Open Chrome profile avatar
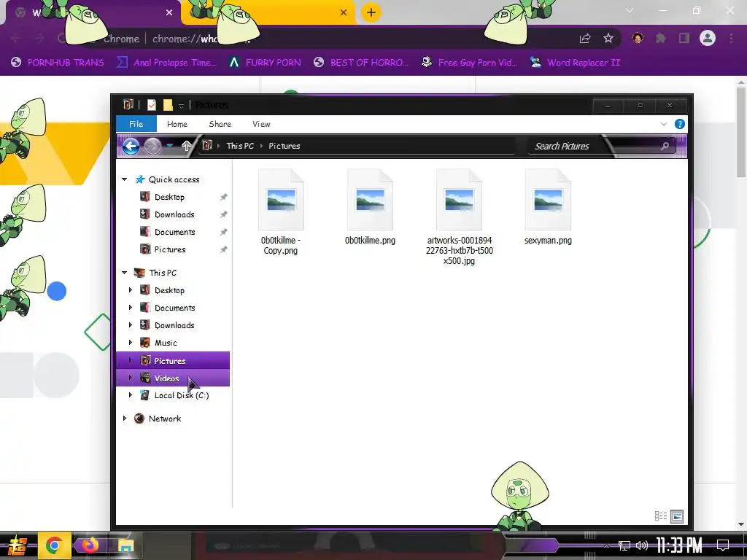Screen dimensions: 747x560 click(708, 38)
